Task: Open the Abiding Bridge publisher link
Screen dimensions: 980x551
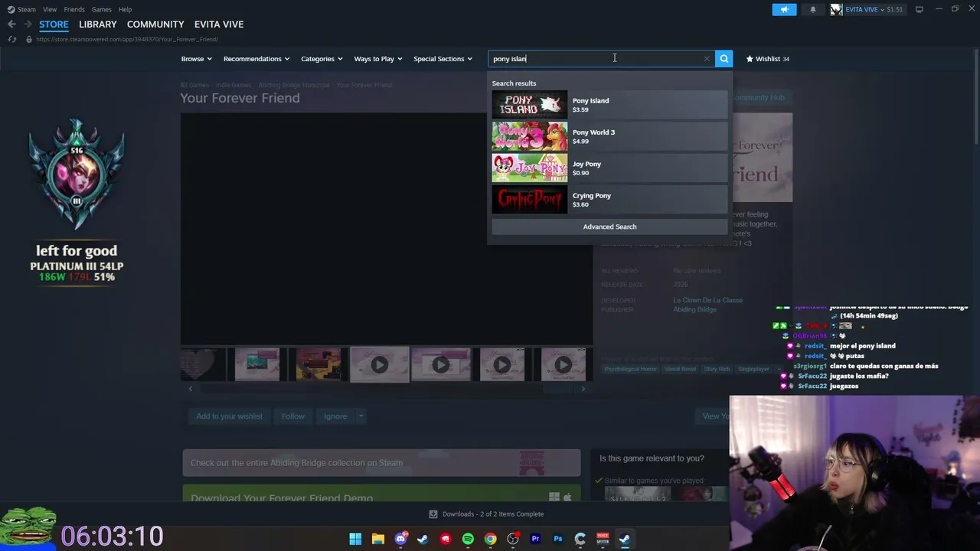Action: point(694,309)
